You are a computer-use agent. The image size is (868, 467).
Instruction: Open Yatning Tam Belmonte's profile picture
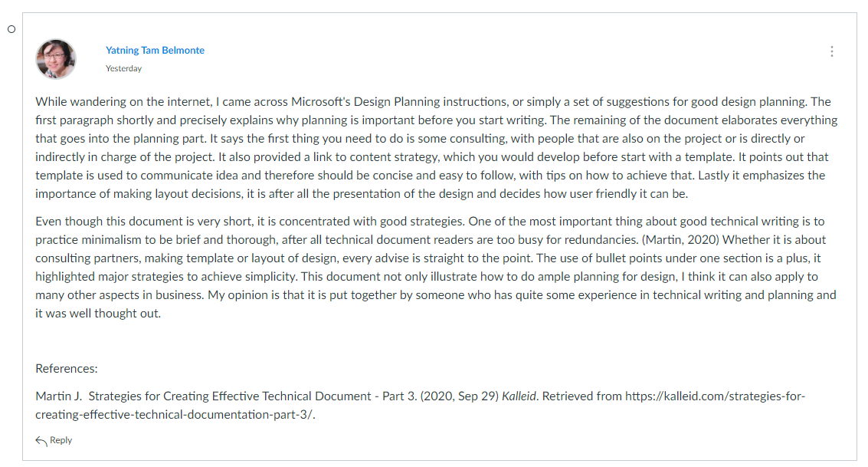pyautogui.click(x=56, y=59)
